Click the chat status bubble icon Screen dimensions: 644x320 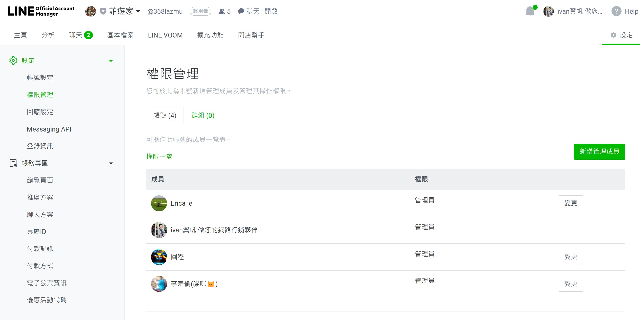coord(241,11)
